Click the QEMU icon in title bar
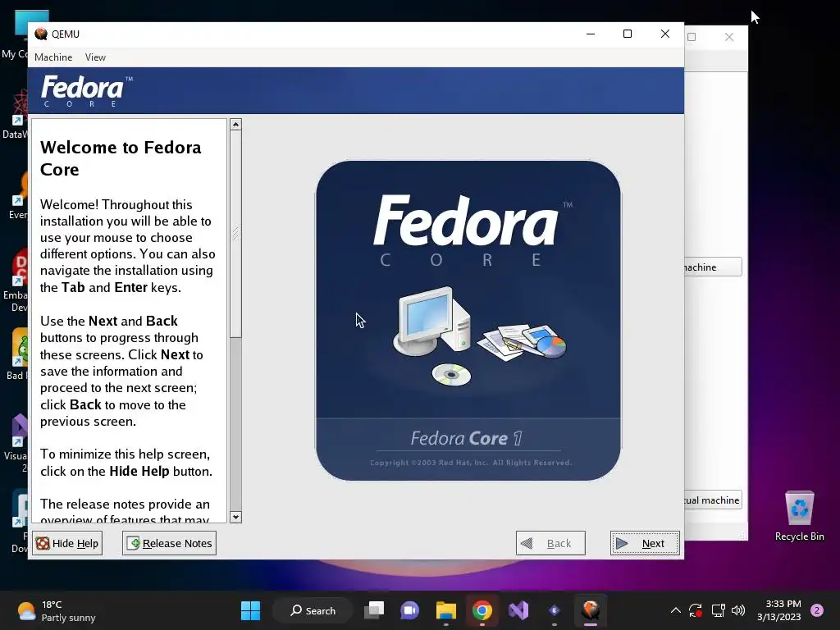Image resolution: width=840 pixels, height=630 pixels. (41, 34)
